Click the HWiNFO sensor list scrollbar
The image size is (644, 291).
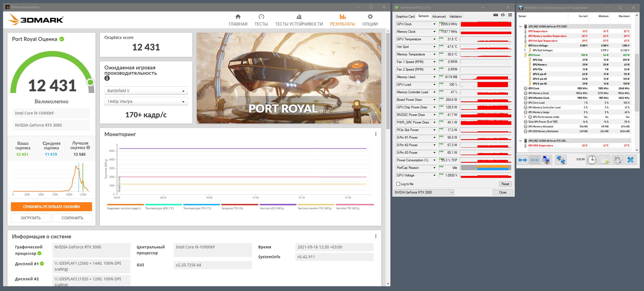pyautogui.click(x=637, y=83)
